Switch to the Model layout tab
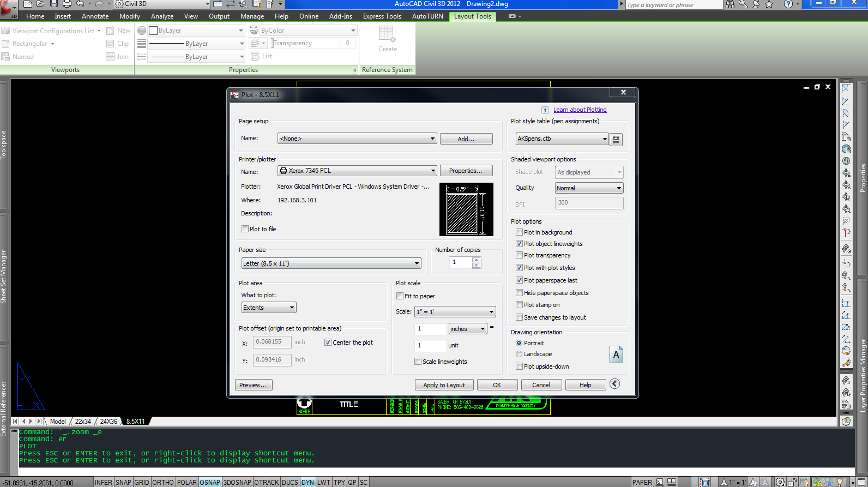 (58, 422)
